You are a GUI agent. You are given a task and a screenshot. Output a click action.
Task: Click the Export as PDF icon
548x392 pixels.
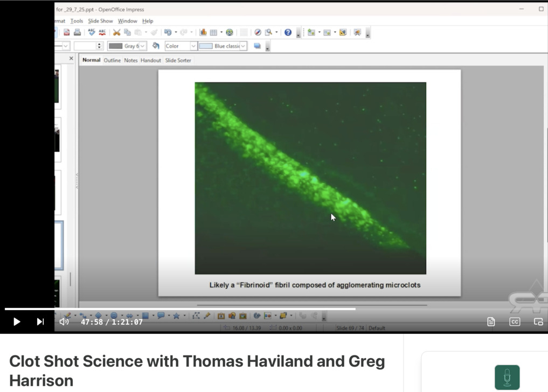(x=67, y=33)
